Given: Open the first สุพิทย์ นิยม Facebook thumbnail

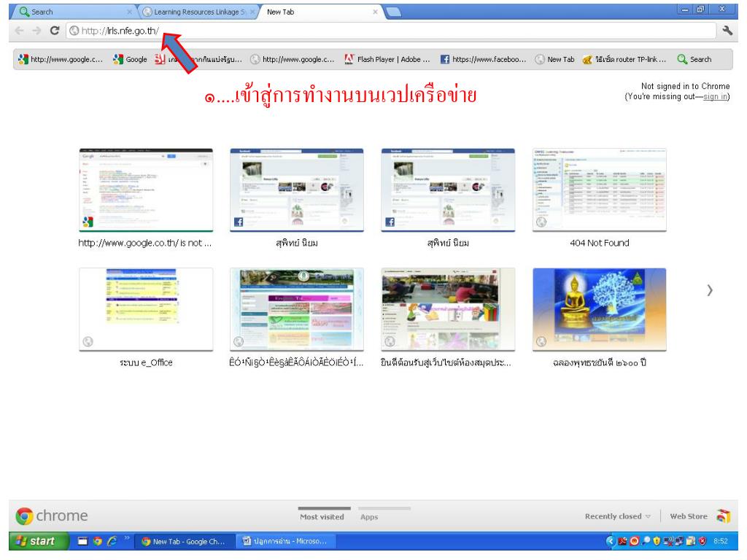Looking at the screenshot, I should pos(297,190).
